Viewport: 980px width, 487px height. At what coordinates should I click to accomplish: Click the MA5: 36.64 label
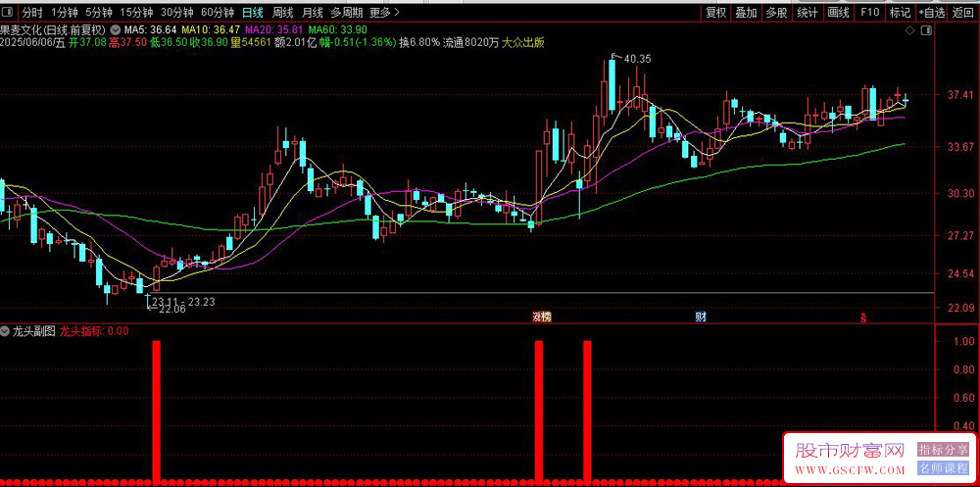click(150, 29)
